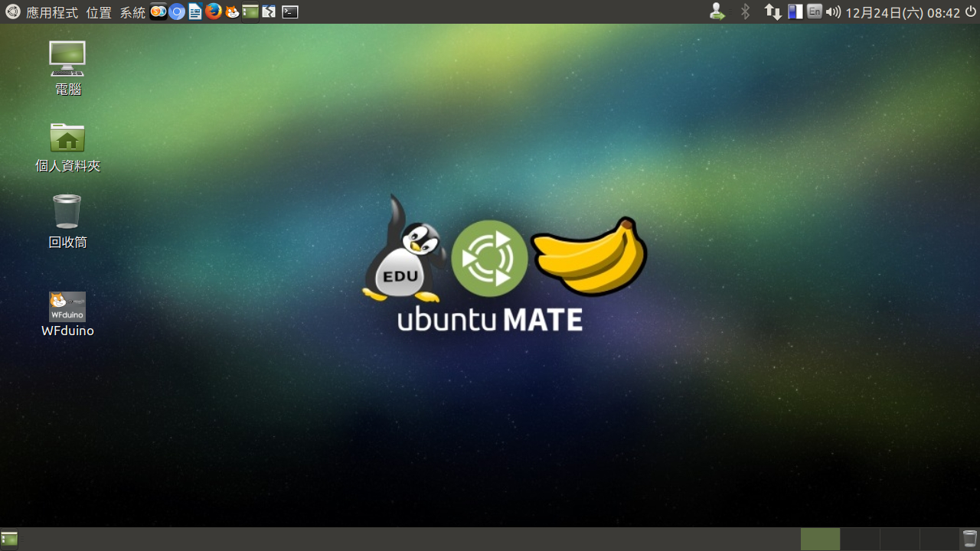
Task: Open the Scratch cat launcher in panel
Action: click(x=232, y=12)
